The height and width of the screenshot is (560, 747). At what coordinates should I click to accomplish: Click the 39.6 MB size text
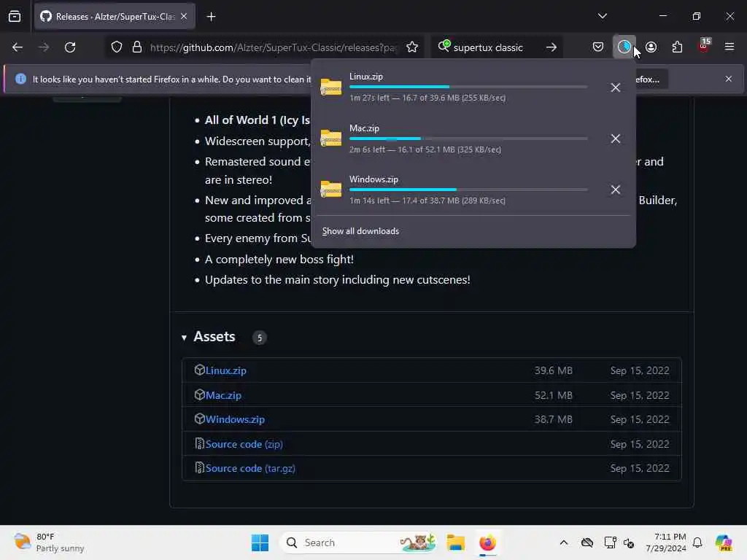[553, 370]
